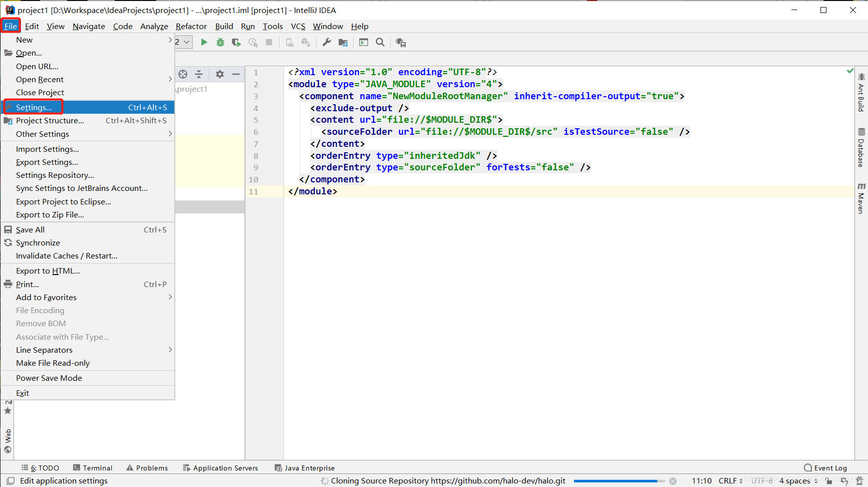The image size is (868, 487).
Task: Toggle Make File Read-only
Action: (88, 363)
